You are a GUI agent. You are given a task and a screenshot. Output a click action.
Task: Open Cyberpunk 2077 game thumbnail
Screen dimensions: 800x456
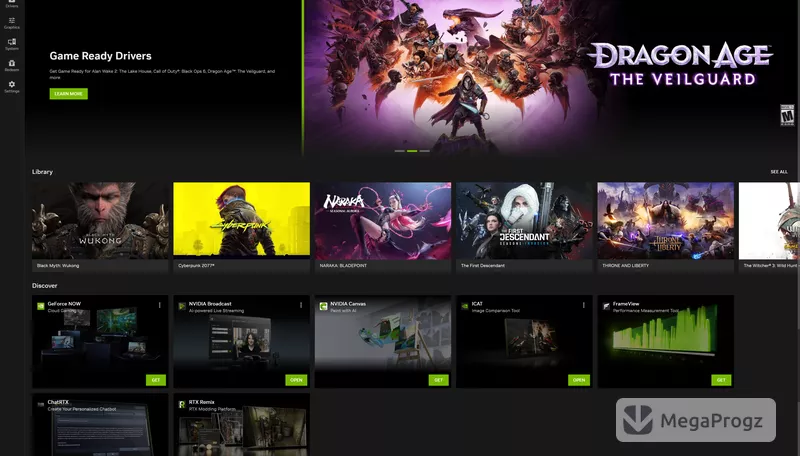(x=241, y=220)
